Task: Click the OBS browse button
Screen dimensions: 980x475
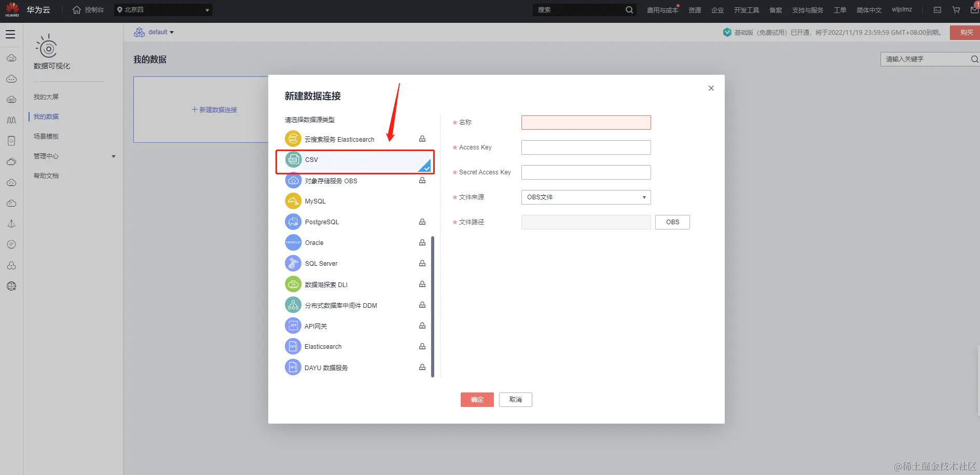Action: (x=672, y=222)
